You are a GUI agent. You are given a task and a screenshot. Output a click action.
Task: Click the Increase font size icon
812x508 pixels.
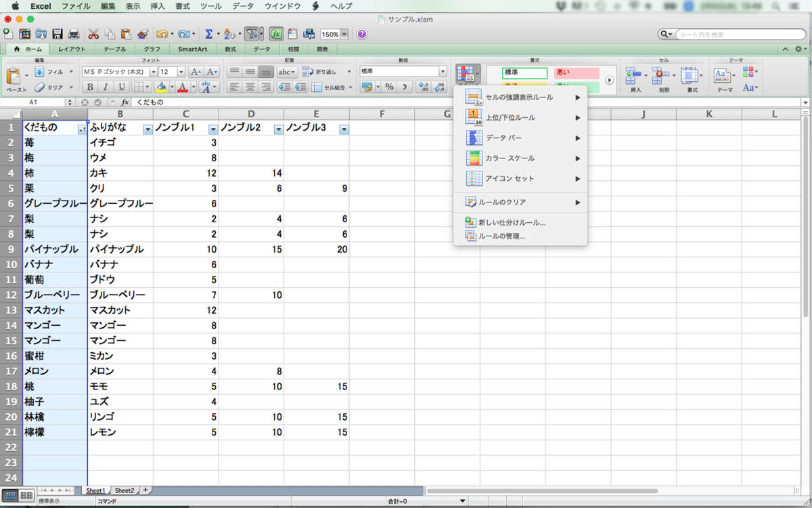(196, 72)
